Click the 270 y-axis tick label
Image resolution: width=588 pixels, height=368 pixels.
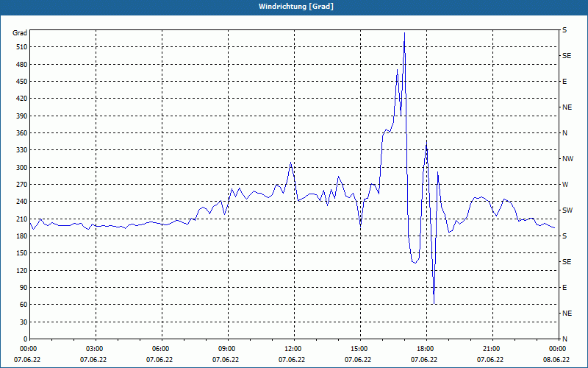point(22,185)
